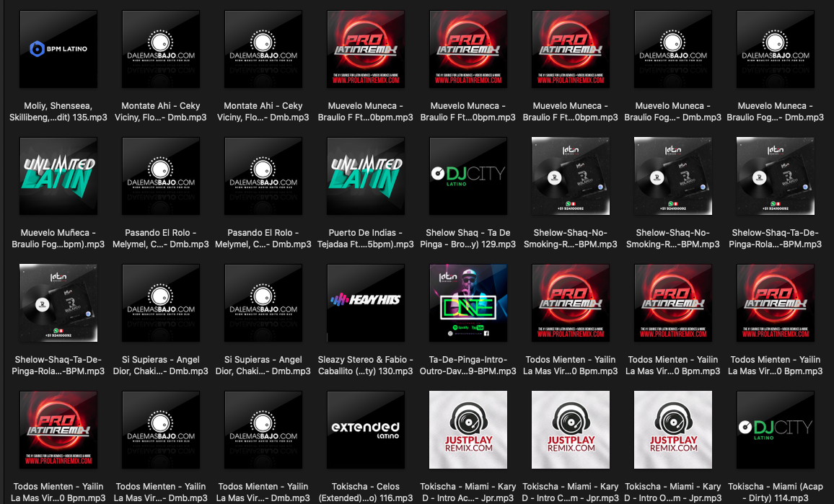Select the DJ photo thumbnail for Ta-De-Pinga-Intro-Outro
834x504 pixels.
tap(468, 304)
